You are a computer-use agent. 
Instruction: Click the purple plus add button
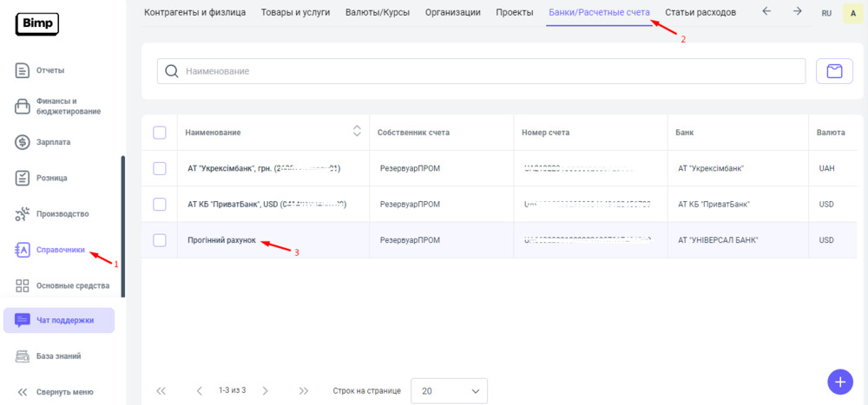point(839,382)
